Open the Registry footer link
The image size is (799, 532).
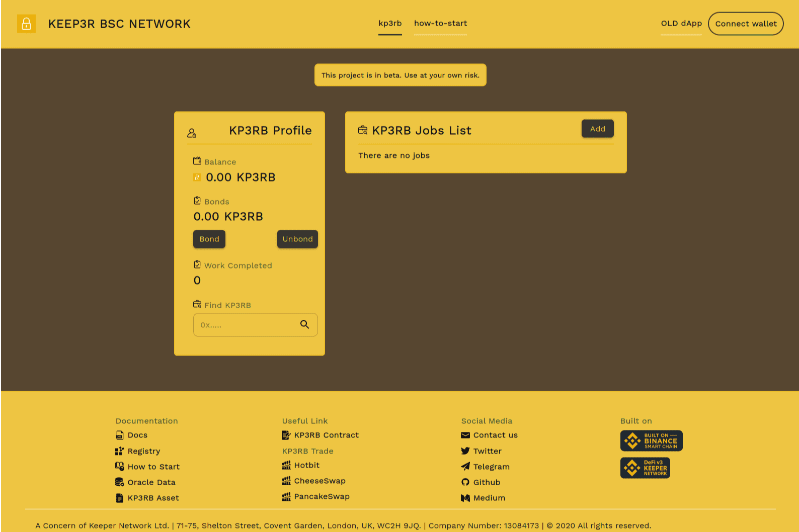tap(144, 451)
